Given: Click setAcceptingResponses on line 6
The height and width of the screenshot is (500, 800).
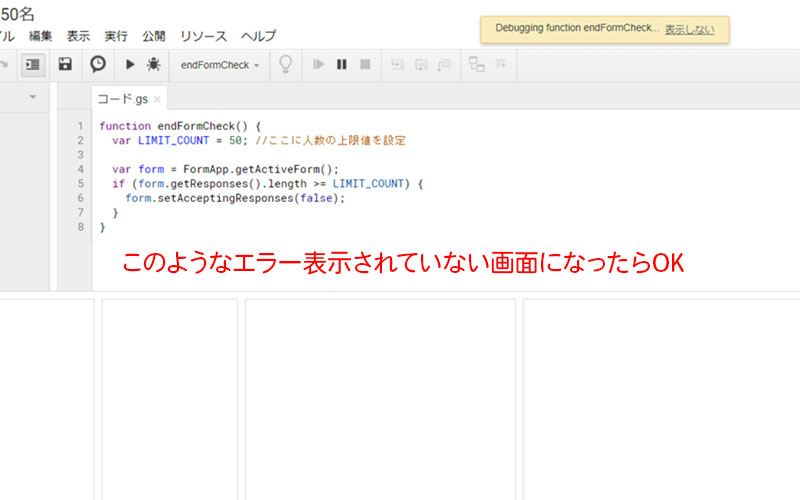Looking at the screenshot, I should pos(225,198).
